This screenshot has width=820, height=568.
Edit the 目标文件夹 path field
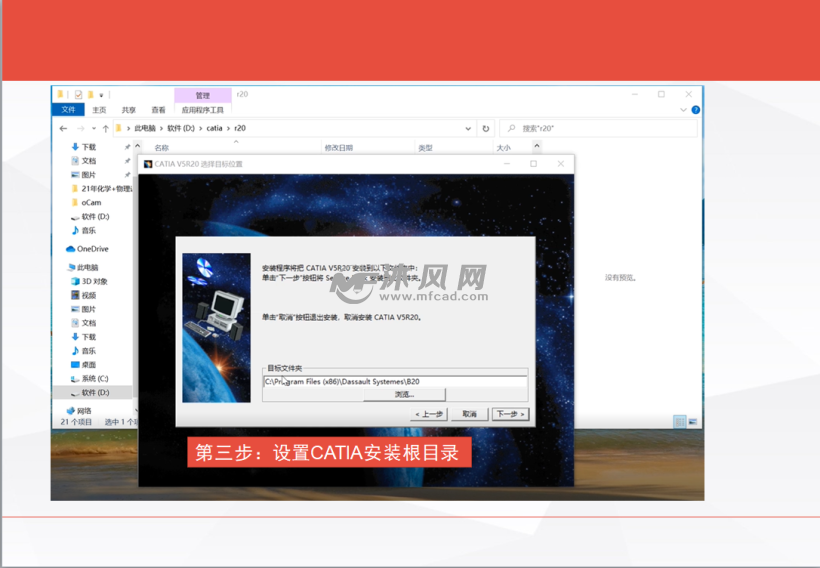pos(395,382)
